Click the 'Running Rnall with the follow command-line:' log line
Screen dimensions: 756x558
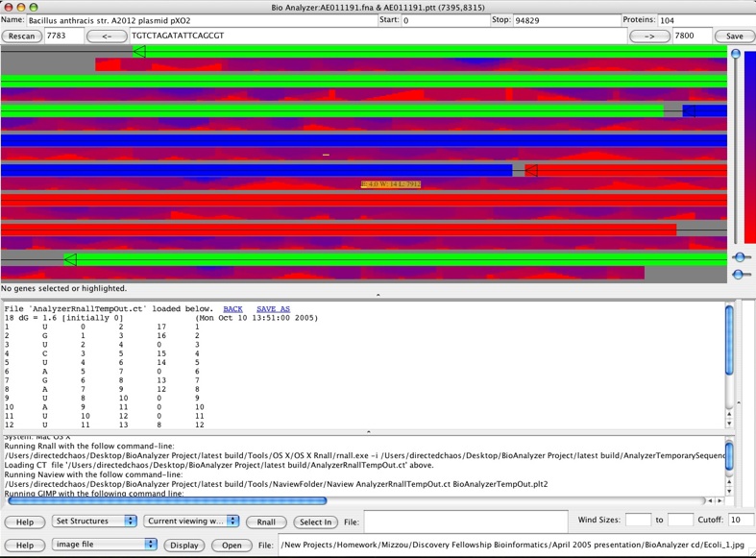click(x=89, y=447)
